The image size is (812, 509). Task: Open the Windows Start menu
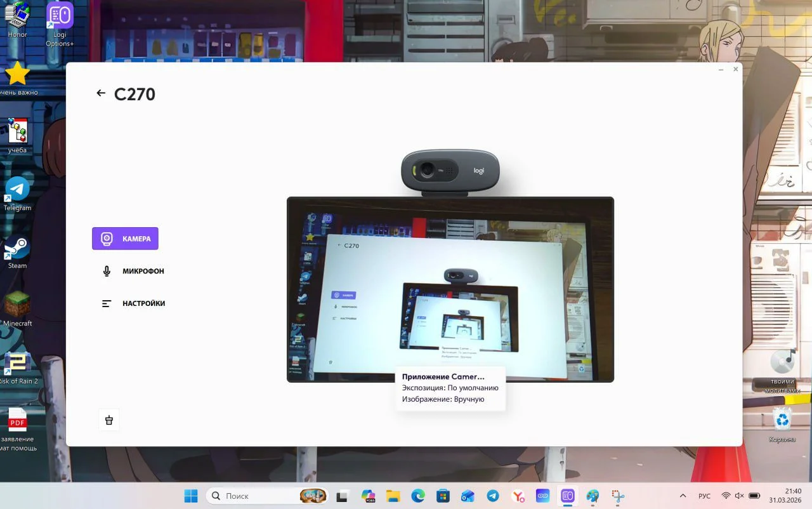click(x=191, y=496)
